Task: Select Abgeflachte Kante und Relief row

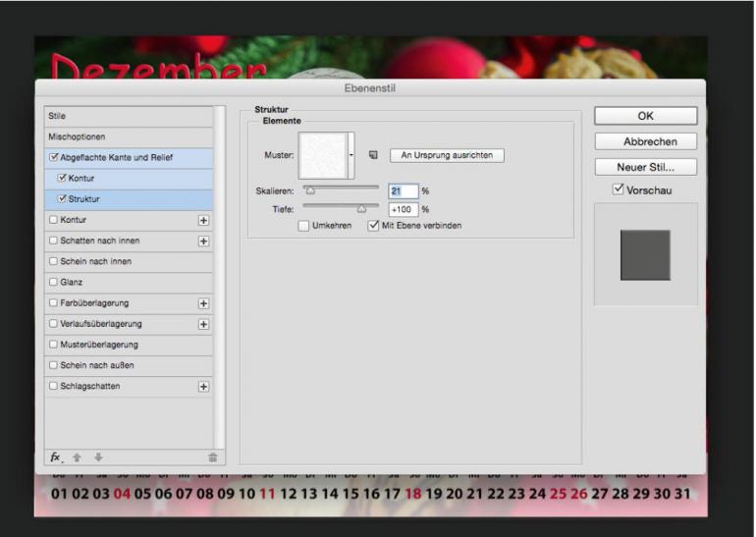Action: (129, 158)
